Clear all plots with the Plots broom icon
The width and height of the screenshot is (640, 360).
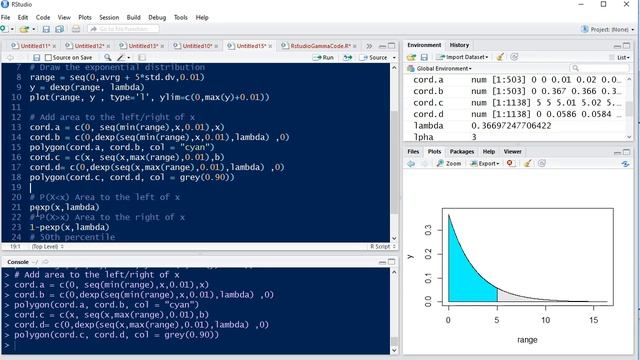click(527, 163)
